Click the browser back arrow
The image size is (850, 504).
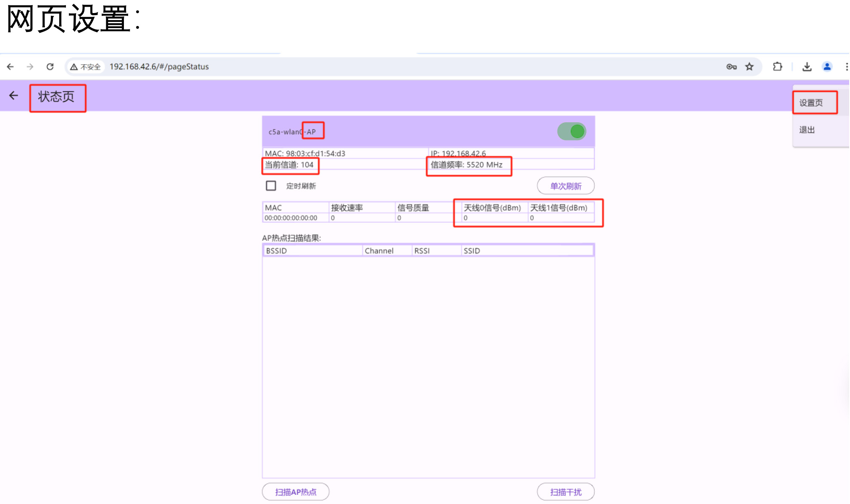[10, 67]
